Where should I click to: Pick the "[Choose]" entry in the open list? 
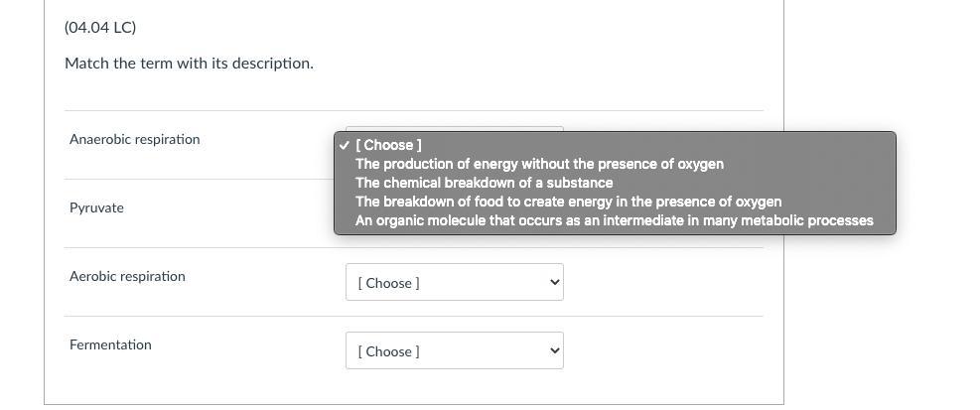(388, 145)
